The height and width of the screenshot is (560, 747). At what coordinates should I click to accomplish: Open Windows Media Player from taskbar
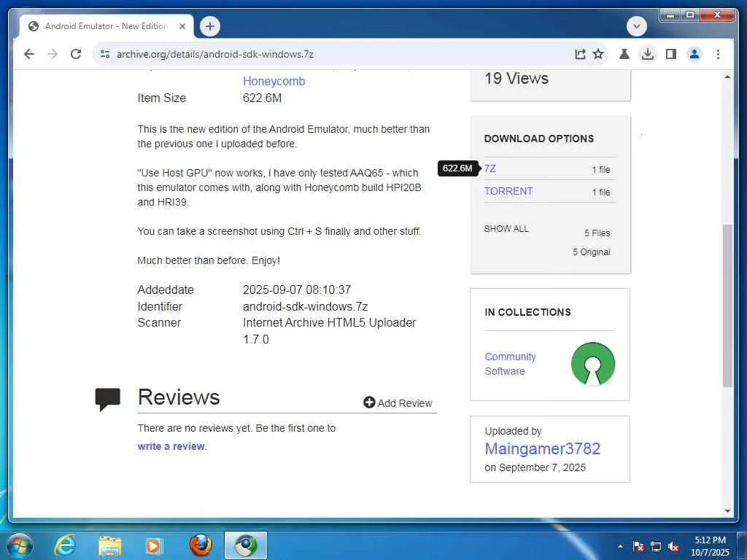[154, 545]
